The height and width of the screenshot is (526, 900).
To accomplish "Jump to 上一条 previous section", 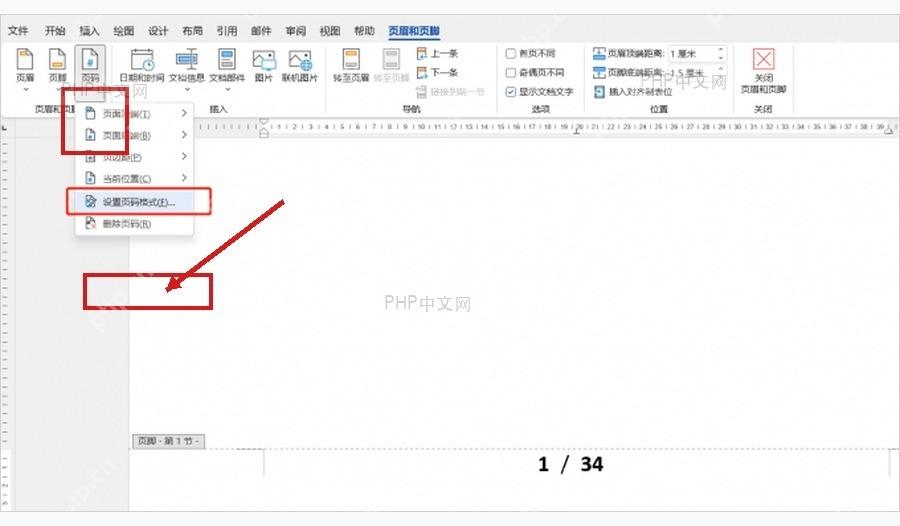I will pyautogui.click(x=437, y=54).
